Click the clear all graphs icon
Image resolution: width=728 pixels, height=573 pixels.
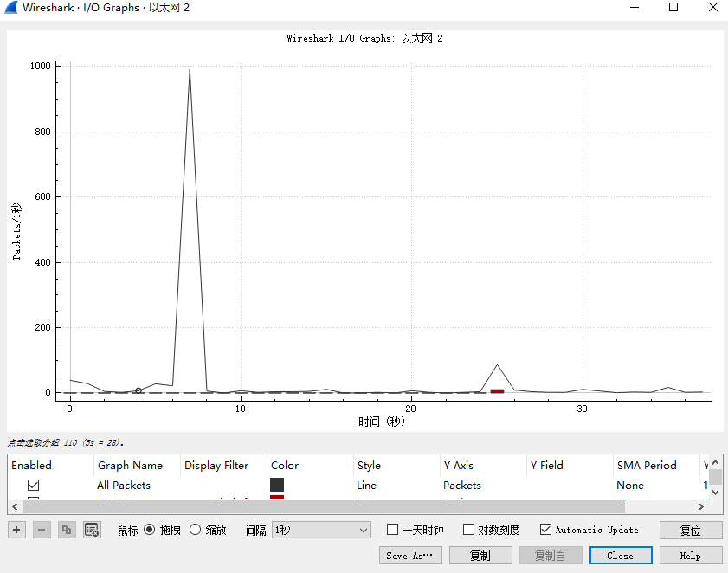[x=92, y=530]
